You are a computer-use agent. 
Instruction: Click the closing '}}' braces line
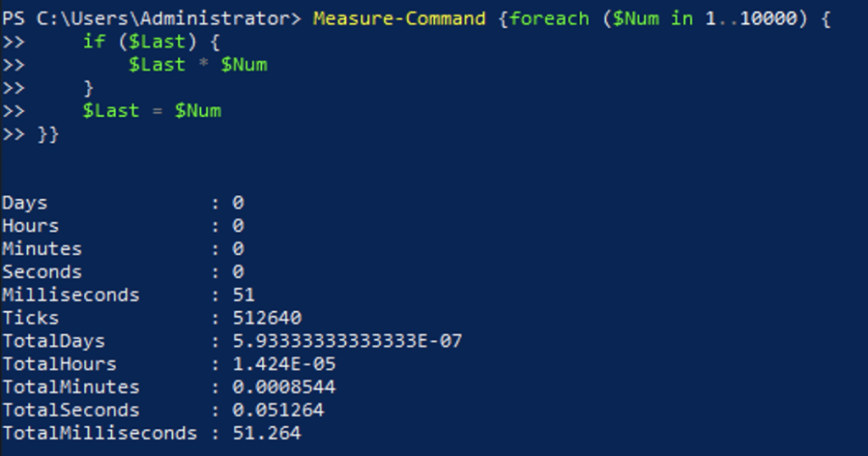48,134
